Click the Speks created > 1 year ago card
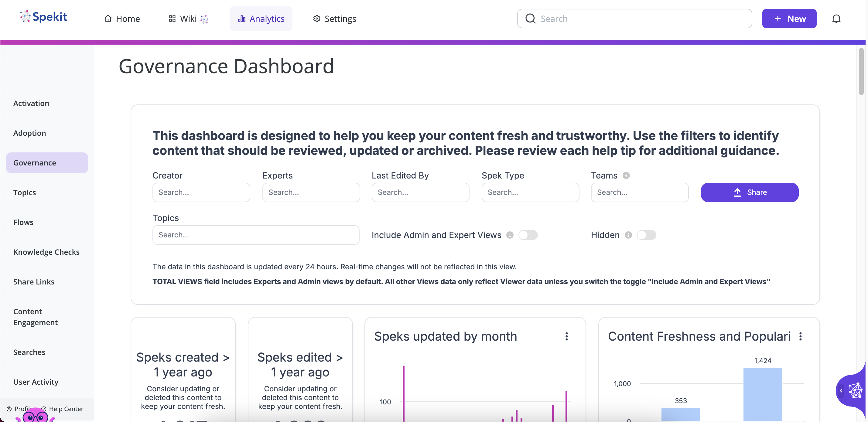Viewport: 868px width, 422px height. [x=183, y=369]
